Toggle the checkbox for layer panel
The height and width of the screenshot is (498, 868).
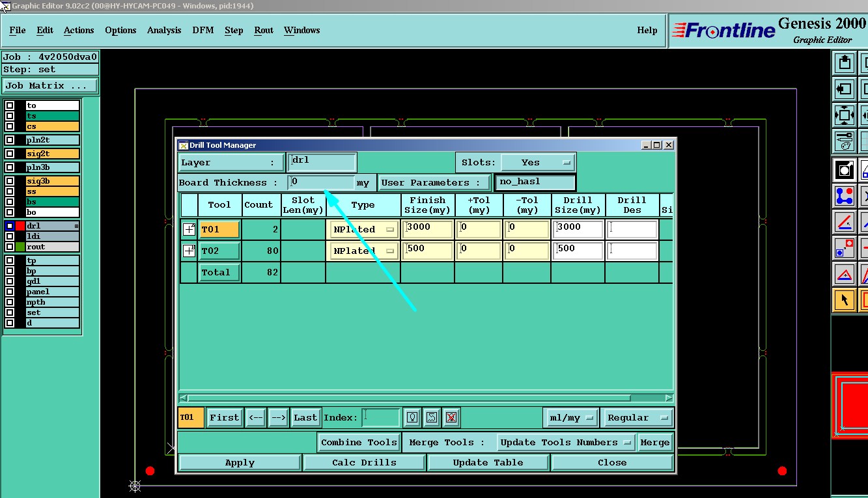pyautogui.click(x=10, y=292)
